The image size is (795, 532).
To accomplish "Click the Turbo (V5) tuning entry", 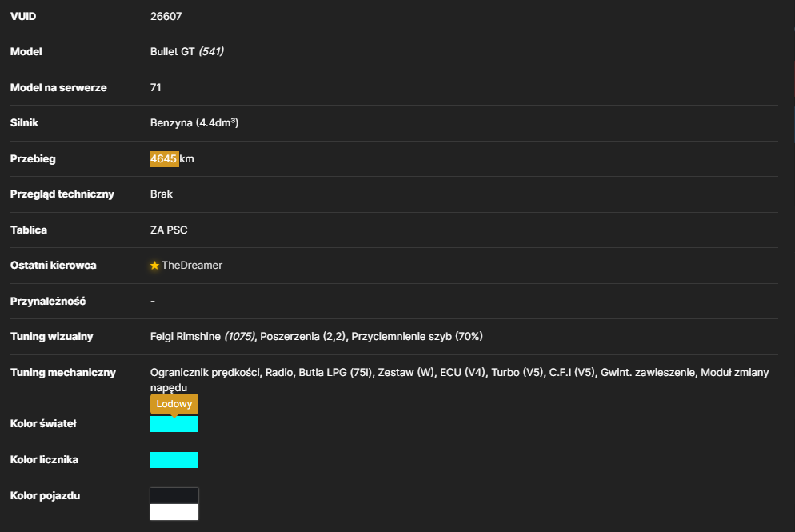I will tap(517, 373).
